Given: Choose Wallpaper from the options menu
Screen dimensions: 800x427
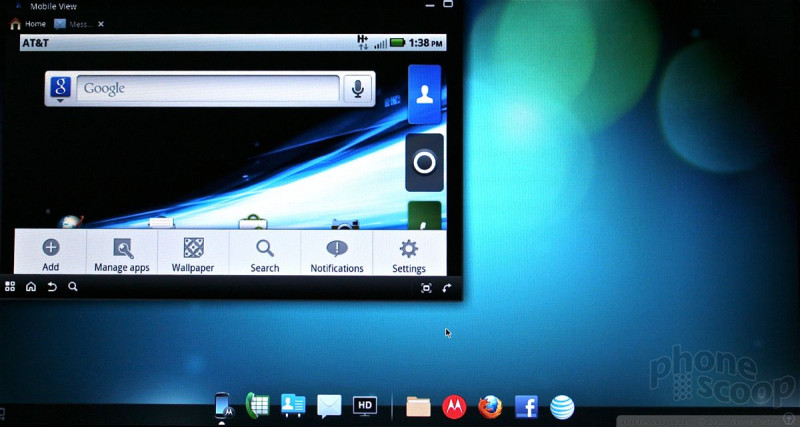Looking at the screenshot, I should [193, 254].
